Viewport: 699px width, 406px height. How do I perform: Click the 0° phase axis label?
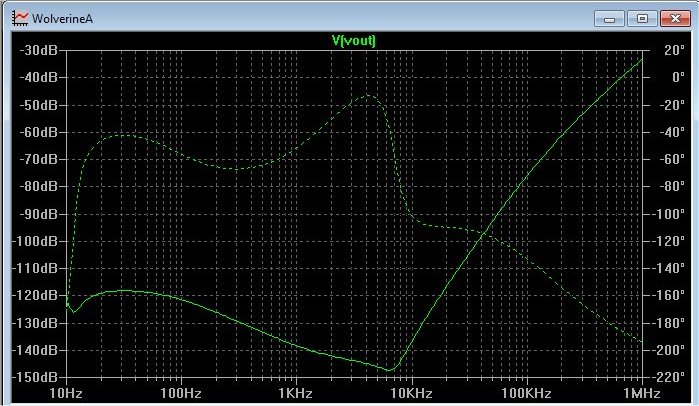[678, 77]
